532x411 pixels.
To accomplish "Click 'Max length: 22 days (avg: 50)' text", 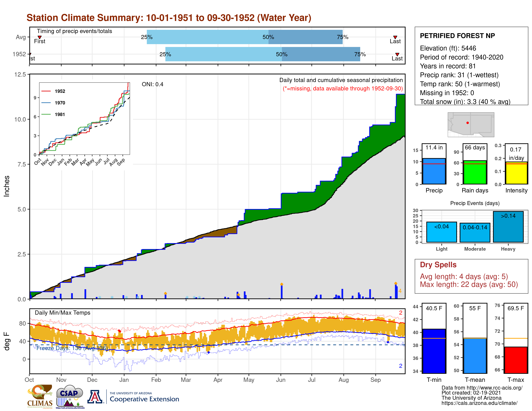I will click(469, 284).
